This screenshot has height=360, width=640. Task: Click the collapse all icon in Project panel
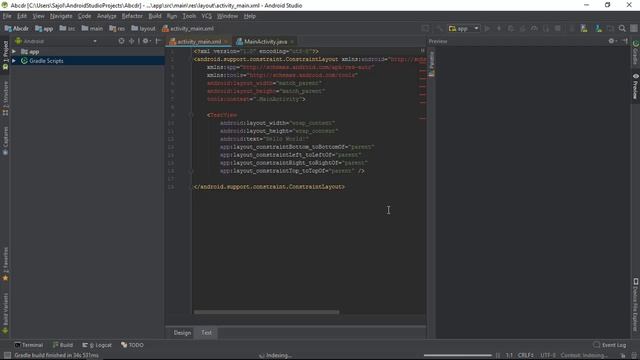click(x=131, y=41)
